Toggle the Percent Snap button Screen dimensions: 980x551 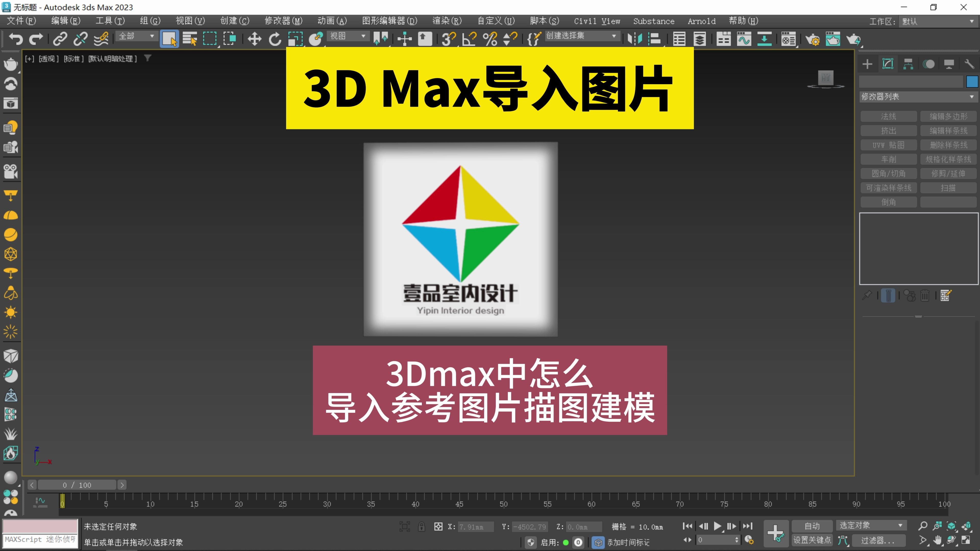point(490,39)
